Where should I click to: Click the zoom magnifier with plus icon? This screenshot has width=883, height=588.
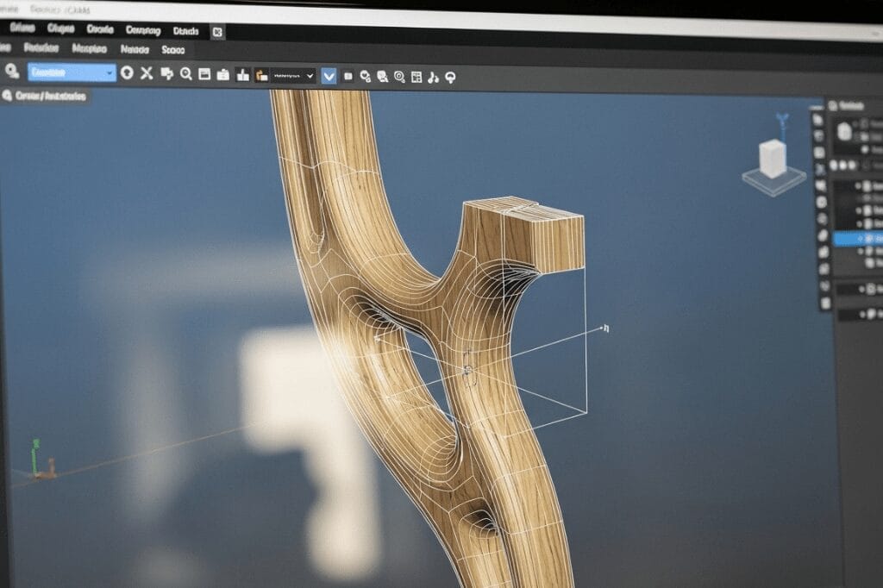pyautogui.click(x=185, y=75)
